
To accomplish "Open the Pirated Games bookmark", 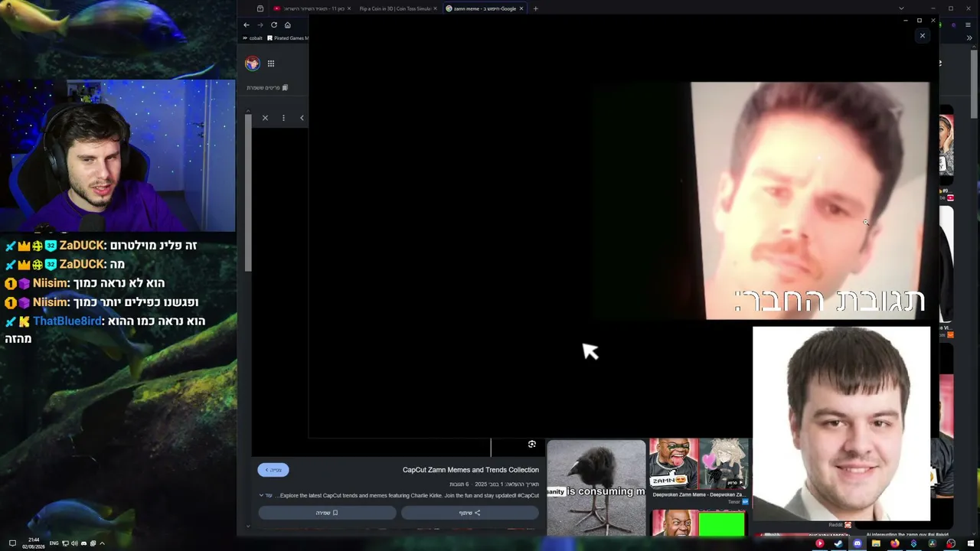I will pos(288,38).
